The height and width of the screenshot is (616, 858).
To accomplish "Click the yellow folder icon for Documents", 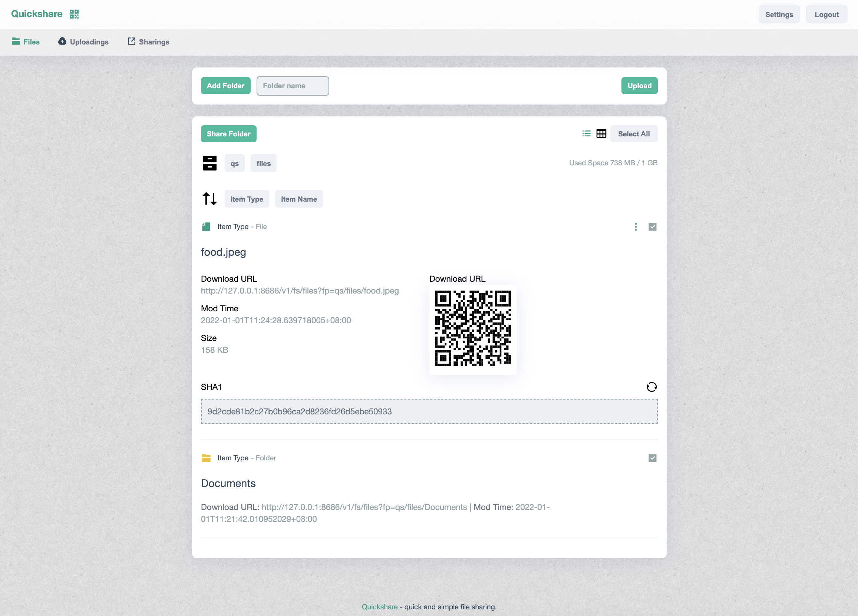I will 206,458.
